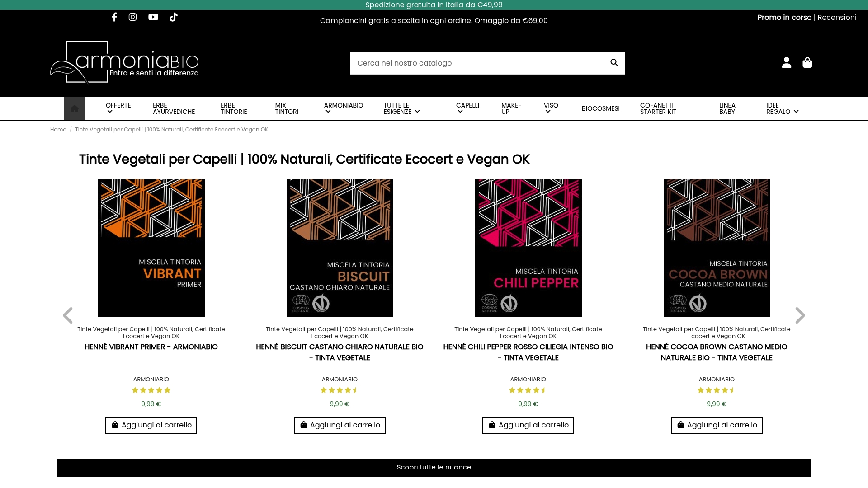
Task: Open Henné Cocoa Brown Castano title
Action: 717,352
